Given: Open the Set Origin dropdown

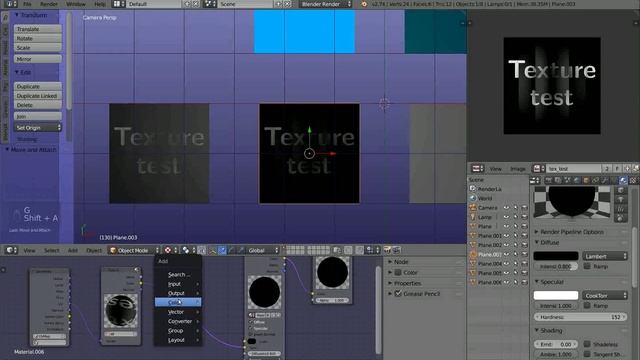Looking at the screenshot, I should [38, 128].
